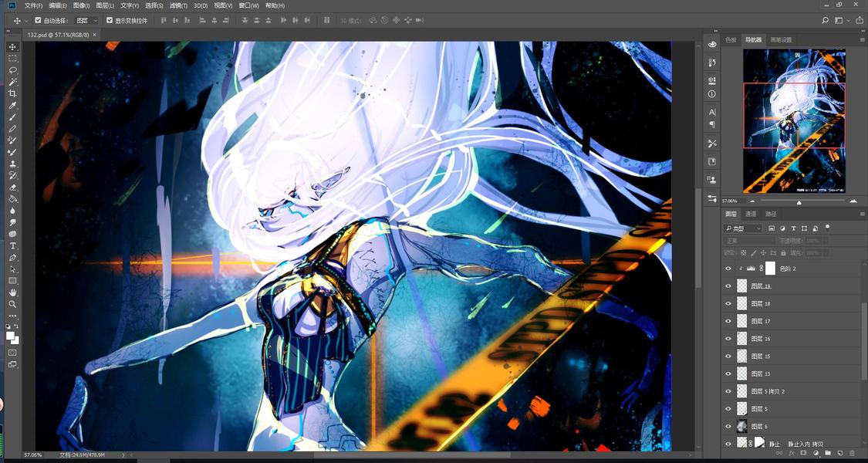Click navigator zoom slider handle
Screen dimensions: 868x463
(799, 202)
